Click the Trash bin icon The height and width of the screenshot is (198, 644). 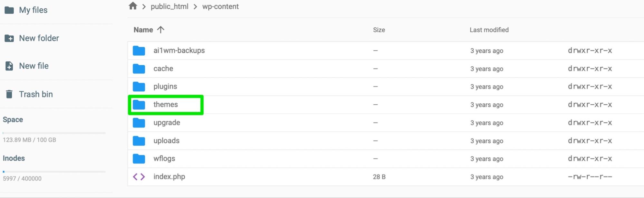pyautogui.click(x=9, y=94)
